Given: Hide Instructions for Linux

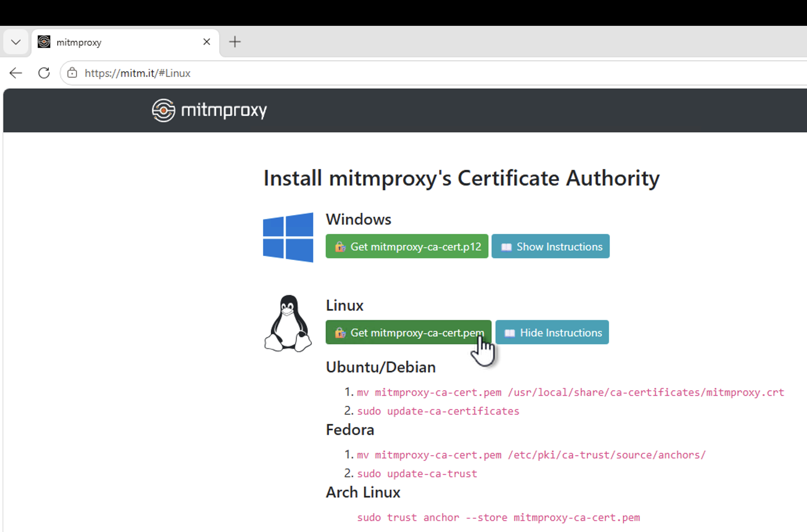Looking at the screenshot, I should (x=552, y=332).
